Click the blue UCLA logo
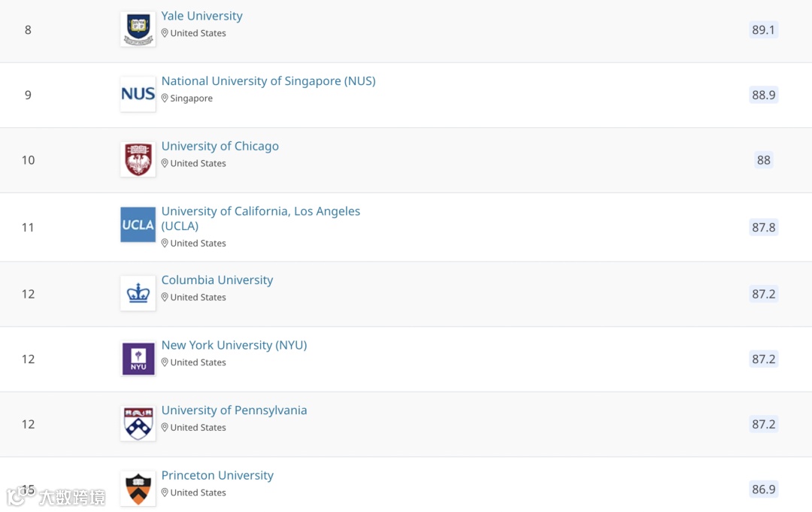Screen dimensions: 812x512 138,225
